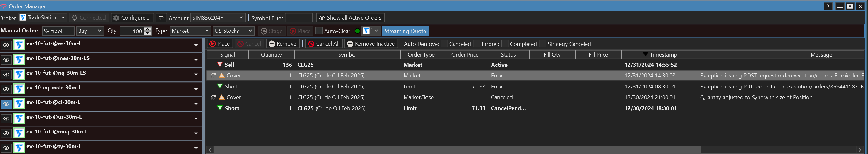
Task: Click the green connection status indicator
Action: coord(357,31)
